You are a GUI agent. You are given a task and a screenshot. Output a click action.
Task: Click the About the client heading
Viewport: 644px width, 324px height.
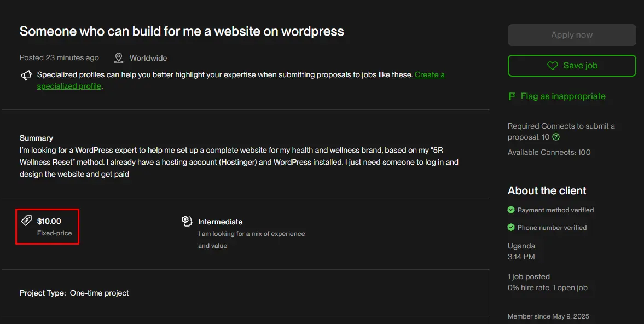[547, 190]
